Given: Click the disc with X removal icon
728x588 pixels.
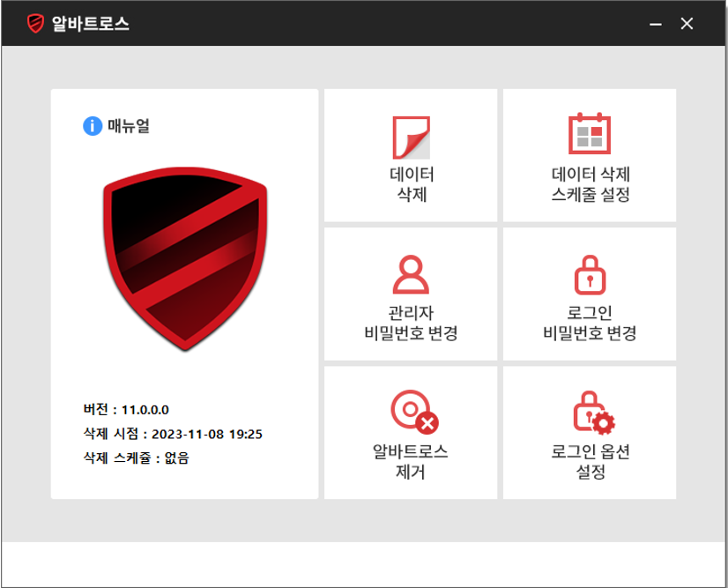Looking at the screenshot, I should click(413, 413).
